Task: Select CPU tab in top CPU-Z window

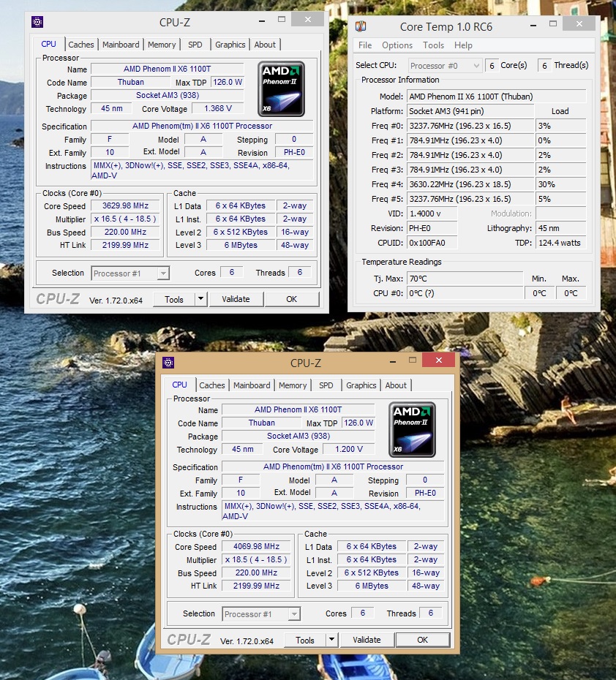Action: [x=48, y=44]
